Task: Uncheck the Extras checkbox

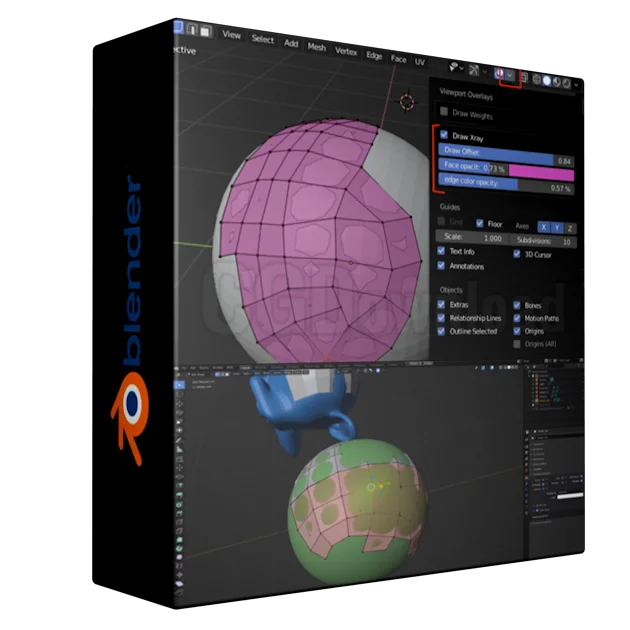Action: click(x=441, y=304)
